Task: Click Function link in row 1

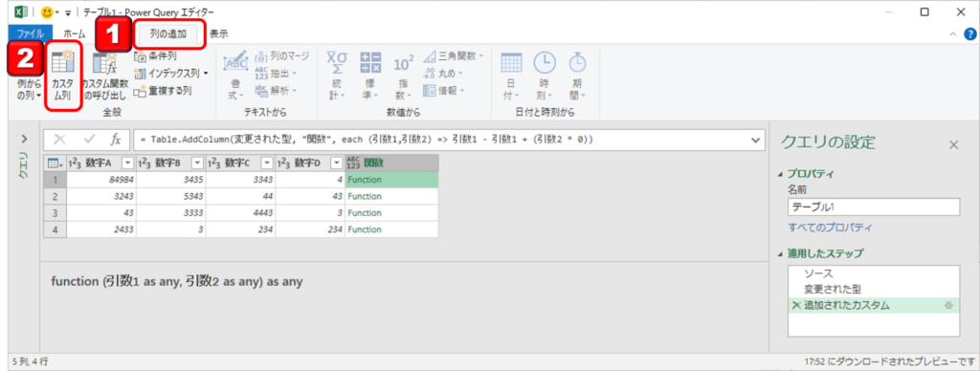Action: [365, 180]
